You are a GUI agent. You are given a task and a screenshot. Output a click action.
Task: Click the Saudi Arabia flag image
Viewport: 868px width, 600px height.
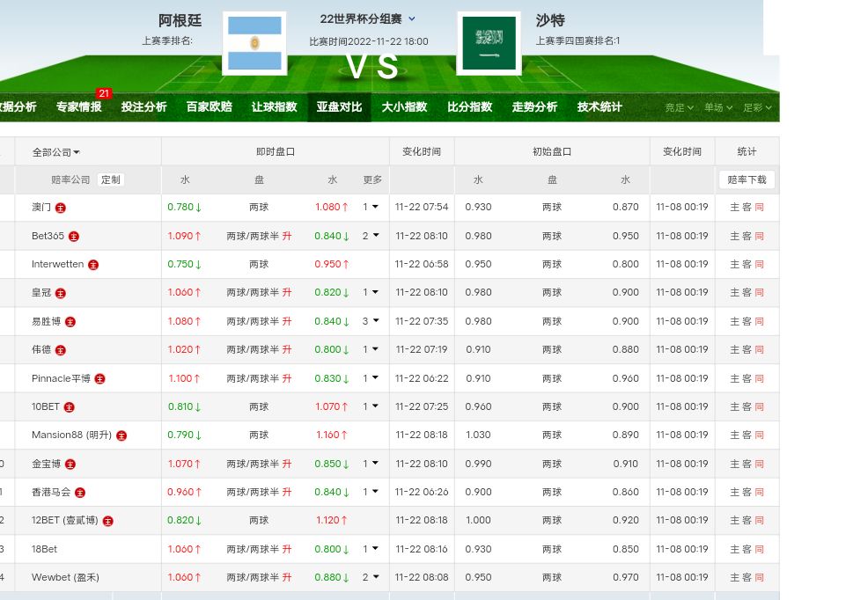[x=489, y=43]
